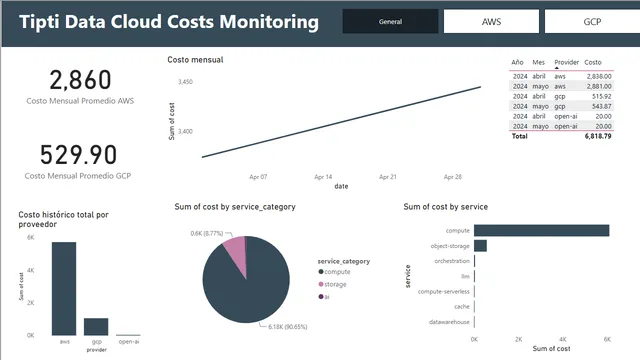The height and width of the screenshot is (360, 640).
Task: Click the Tipti Data Cloud Costs Monitoring heading
Action: (169, 22)
